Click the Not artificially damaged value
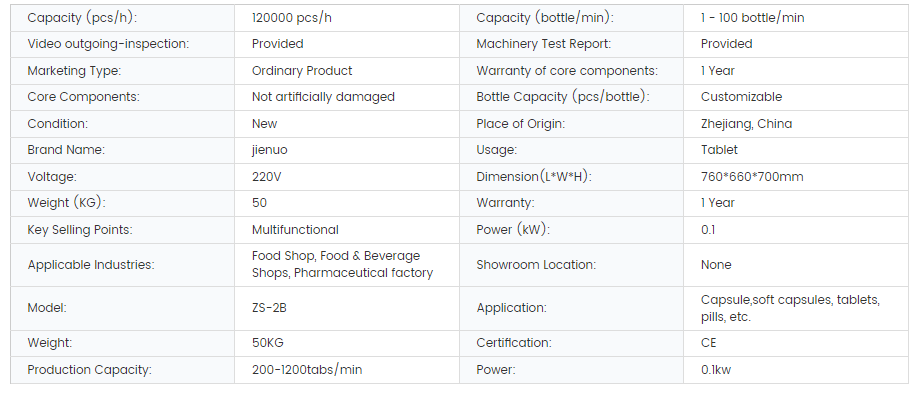 [x=323, y=97]
